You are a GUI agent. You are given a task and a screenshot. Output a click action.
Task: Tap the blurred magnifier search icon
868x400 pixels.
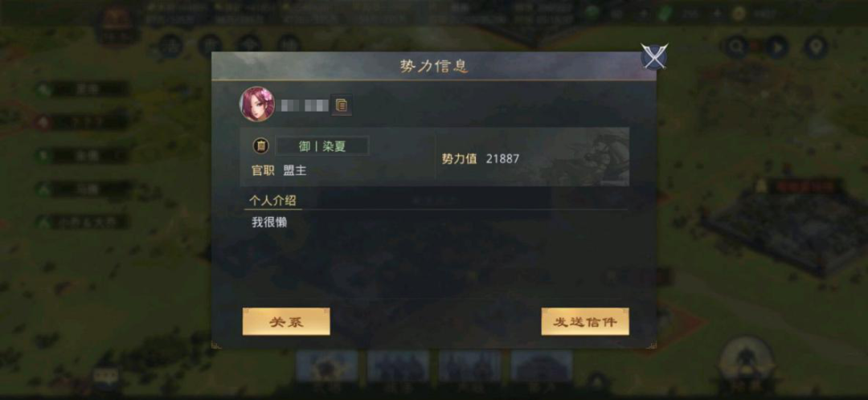coord(737,47)
